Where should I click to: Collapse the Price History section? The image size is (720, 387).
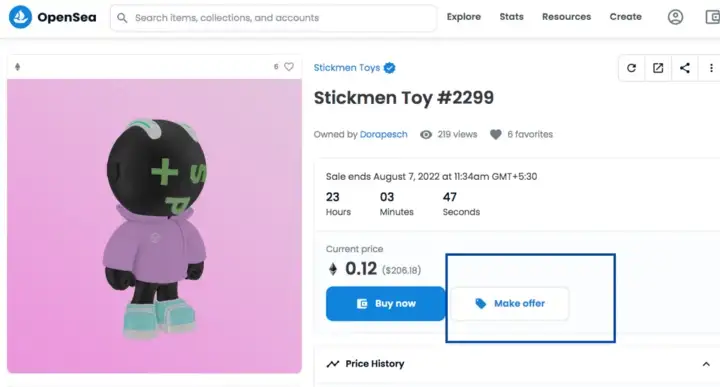tap(706, 364)
